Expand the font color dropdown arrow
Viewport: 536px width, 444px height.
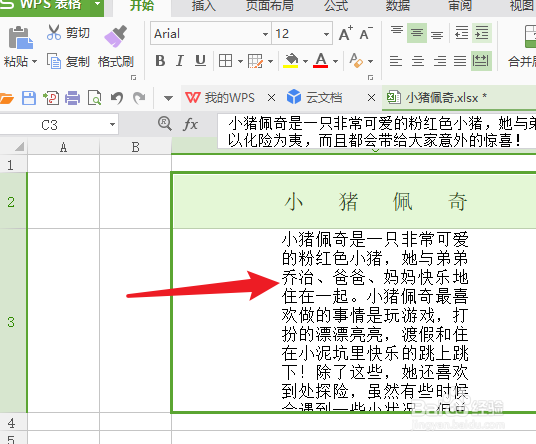pyautogui.click(x=335, y=62)
